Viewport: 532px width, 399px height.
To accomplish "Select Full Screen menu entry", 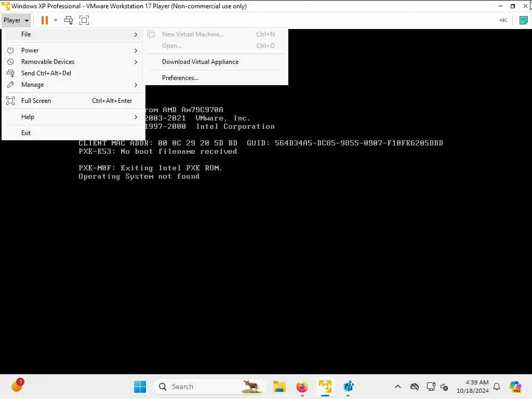I will pyautogui.click(x=73, y=101).
